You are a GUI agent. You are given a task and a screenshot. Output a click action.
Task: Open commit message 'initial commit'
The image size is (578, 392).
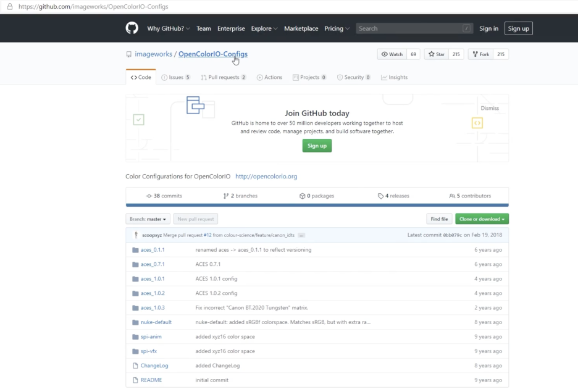tap(212, 380)
